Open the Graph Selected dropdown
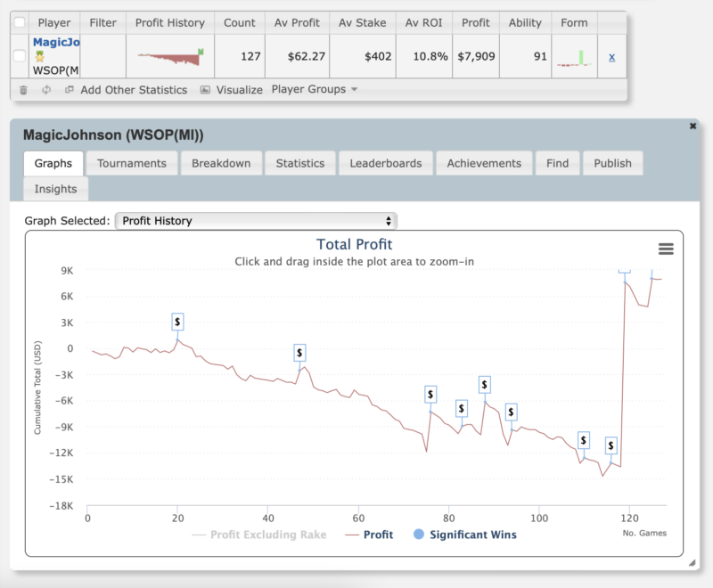Screen dimensions: 713x588 point(256,221)
